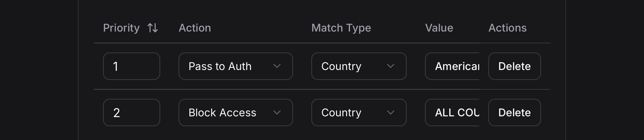The width and height of the screenshot is (644, 140).
Task: Delete the Pass to Auth rule
Action: click(514, 66)
